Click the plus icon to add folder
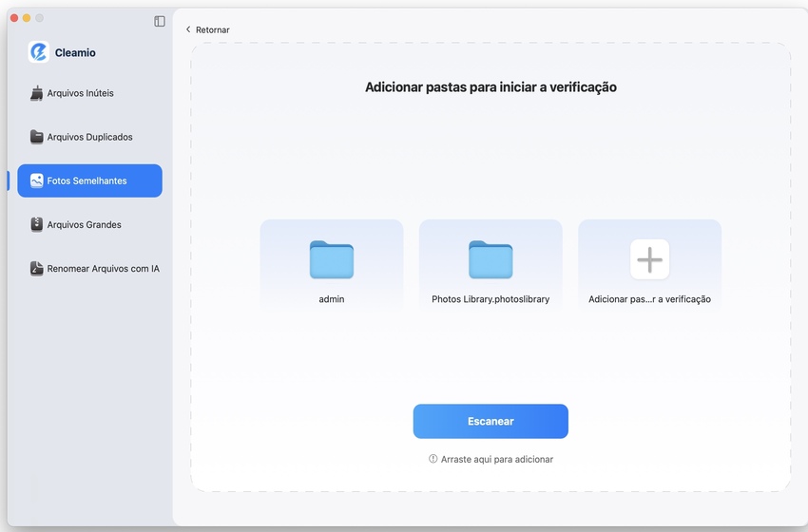 click(650, 259)
